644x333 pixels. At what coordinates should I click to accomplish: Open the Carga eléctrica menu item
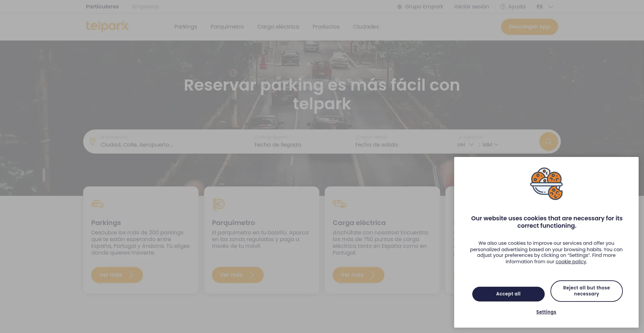tap(278, 27)
